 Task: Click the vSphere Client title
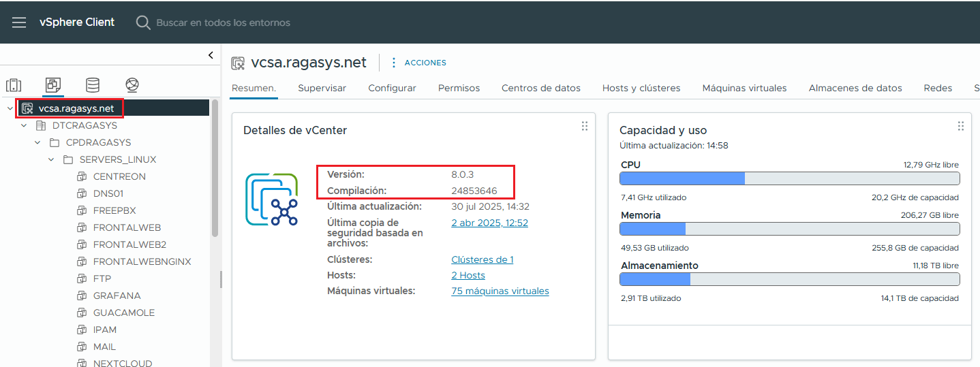77,22
